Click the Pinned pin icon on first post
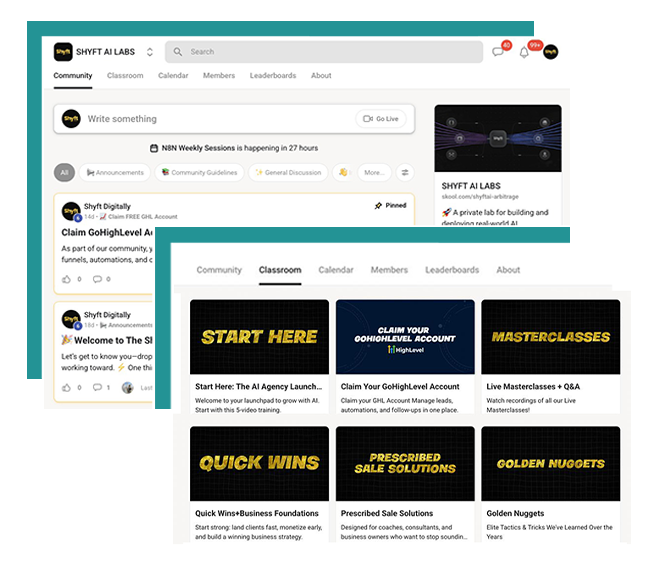The image size is (657, 587). (378, 205)
